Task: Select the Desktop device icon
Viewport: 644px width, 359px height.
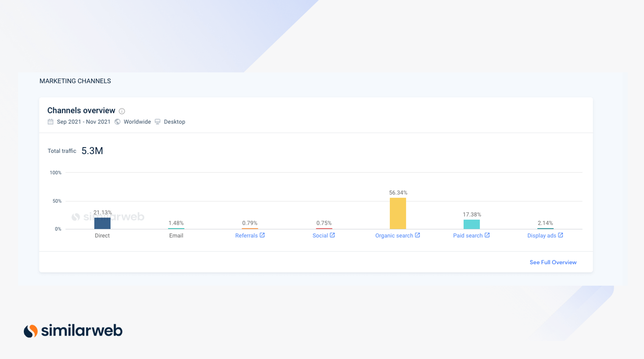Action: click(157, 121)
